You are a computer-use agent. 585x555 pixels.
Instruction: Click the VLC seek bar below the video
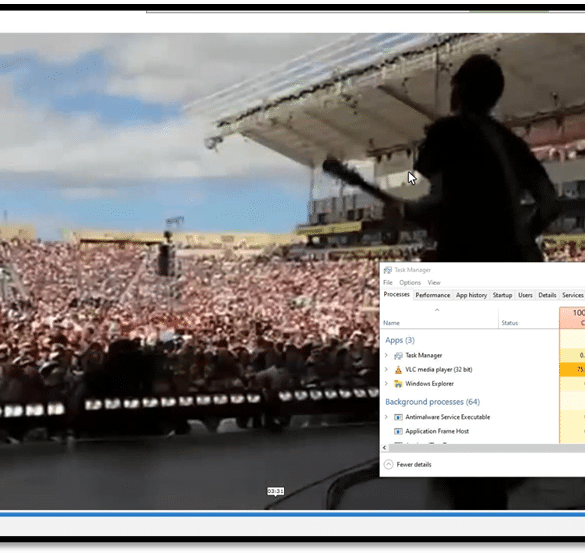[x=292, y=514]
